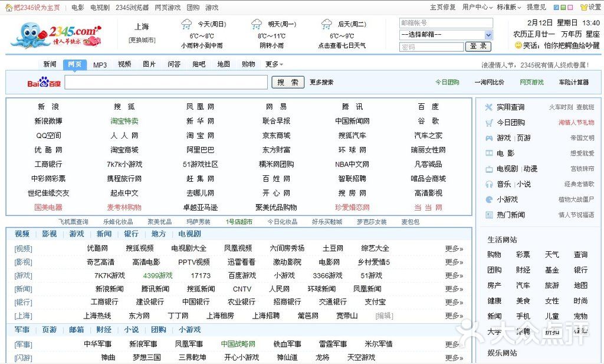Image resolution: width=604 pixels, height=364 pixels.
Task: Expand 更多» for the 新闻 row
Action: click(x=454, y=289)
